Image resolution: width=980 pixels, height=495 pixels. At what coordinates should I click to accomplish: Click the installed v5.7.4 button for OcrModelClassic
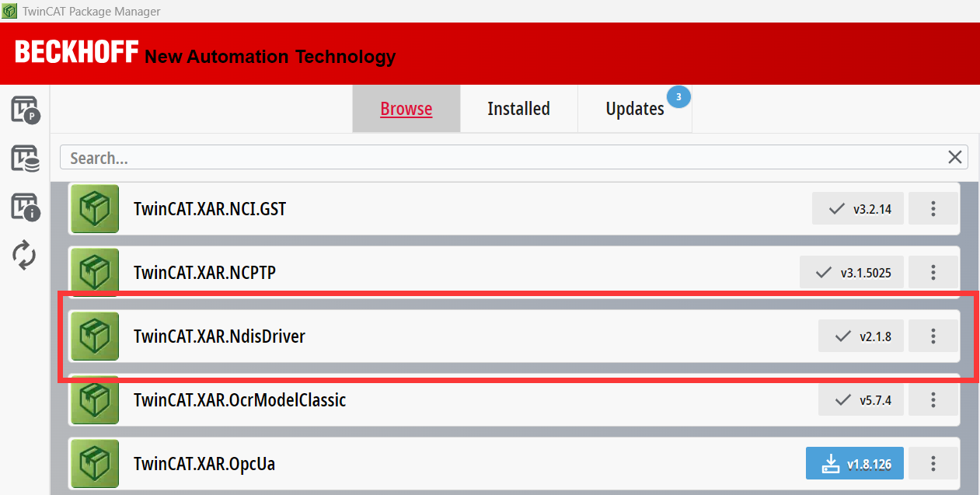point(861,400)
